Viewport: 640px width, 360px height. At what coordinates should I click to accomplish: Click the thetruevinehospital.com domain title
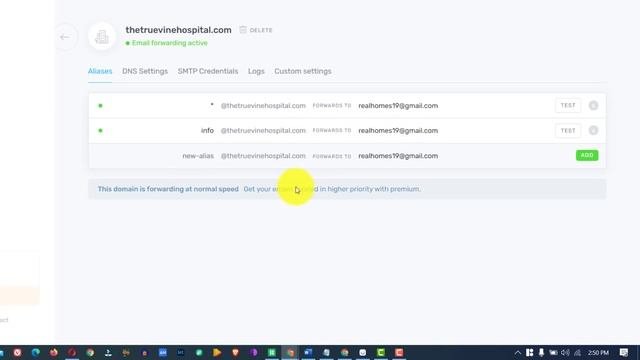pyautogui.click(x=178, y=30)
